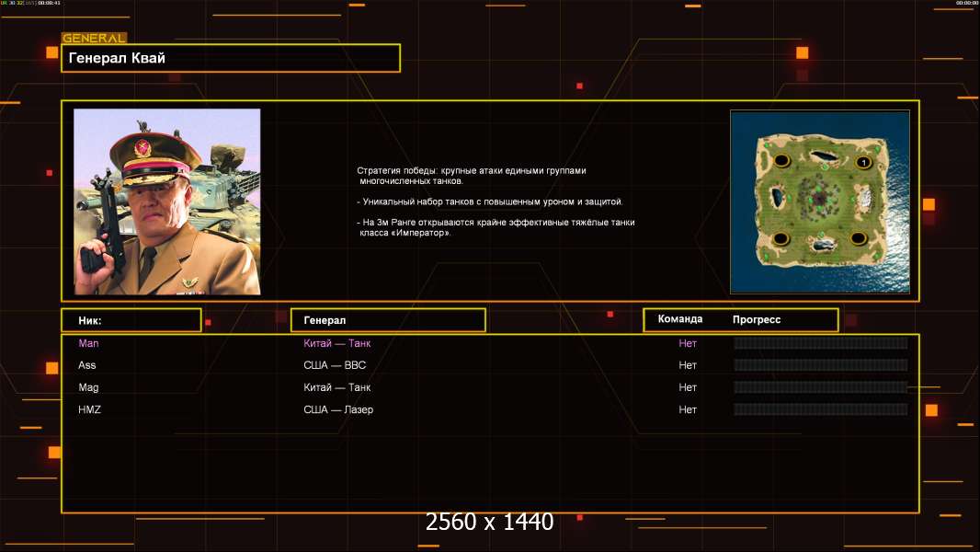Image resolution: width=980 pixels, height=552 pixels.
Task: Click the Ник: column header
Action: coord(131,320)
